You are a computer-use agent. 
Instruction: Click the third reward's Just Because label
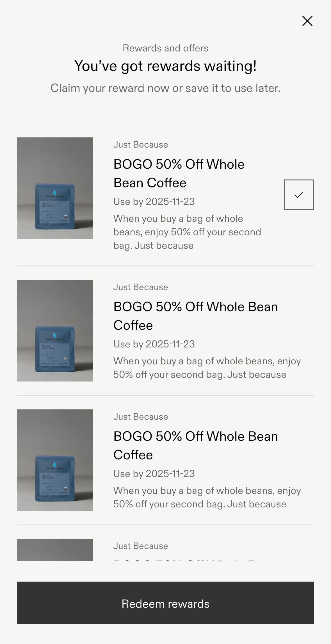tap(141, 417)
